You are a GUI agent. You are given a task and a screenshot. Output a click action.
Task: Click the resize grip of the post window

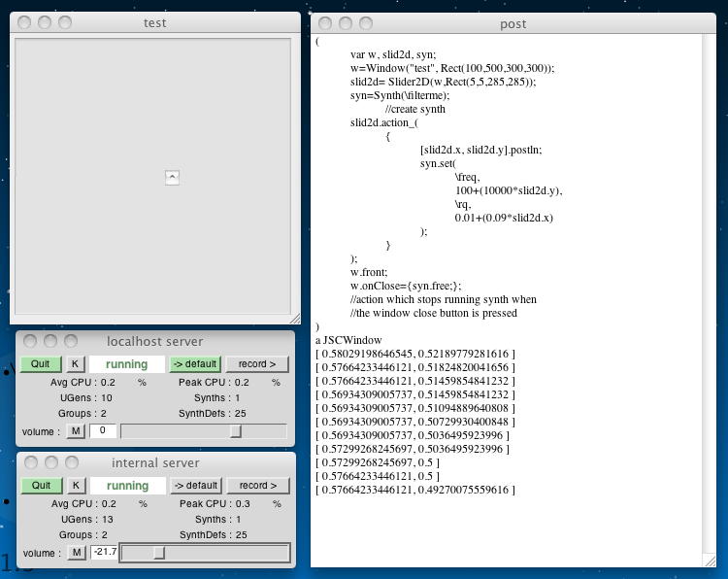709,561
